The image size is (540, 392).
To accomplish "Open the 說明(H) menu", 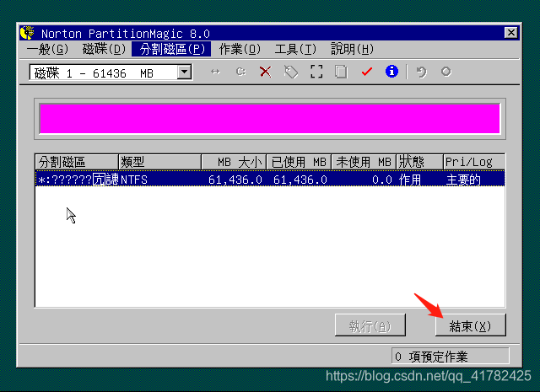I will pyautogui.click(x=352, y=49).
